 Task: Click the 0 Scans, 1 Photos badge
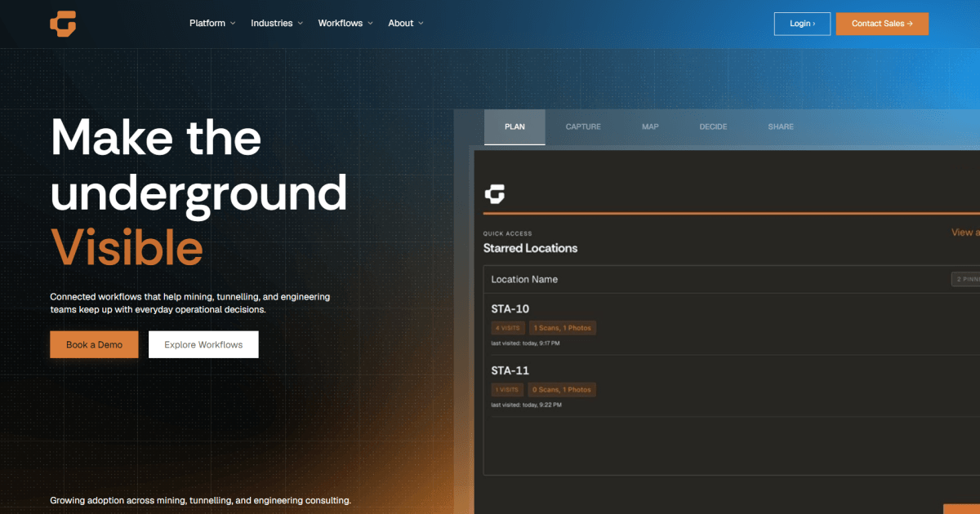click(x=562, y=390)
